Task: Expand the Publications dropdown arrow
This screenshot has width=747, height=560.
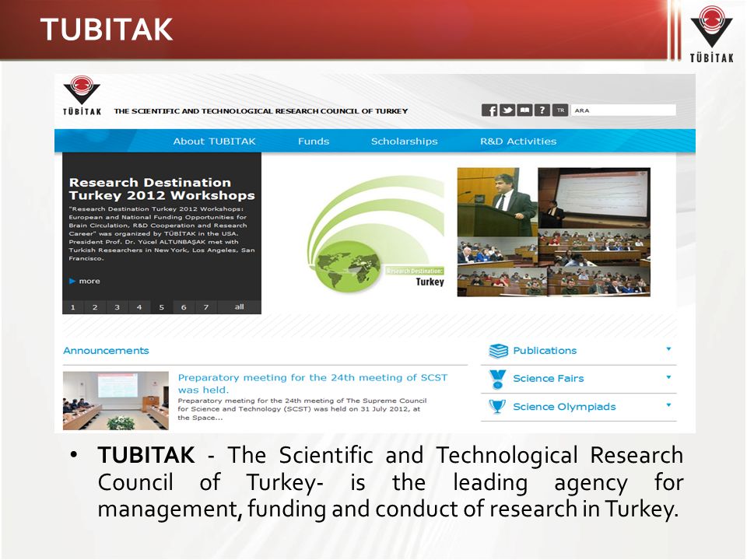Action: (x=668, y=349)
